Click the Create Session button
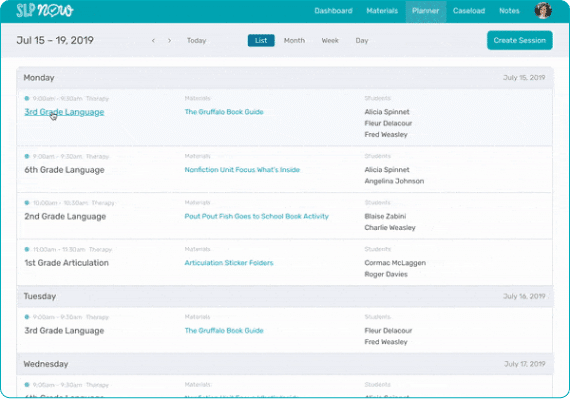 click(x=519, y=40)
